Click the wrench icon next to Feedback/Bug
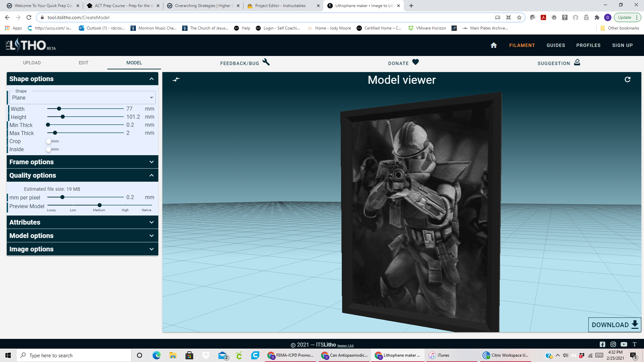644x362 pixels. point(266,62)
